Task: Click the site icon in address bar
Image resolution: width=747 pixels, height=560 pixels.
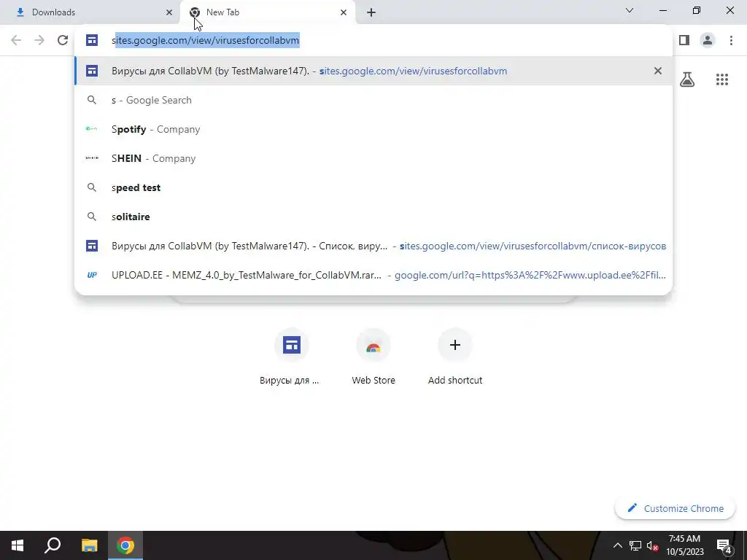Action: [x=92, y=40]
